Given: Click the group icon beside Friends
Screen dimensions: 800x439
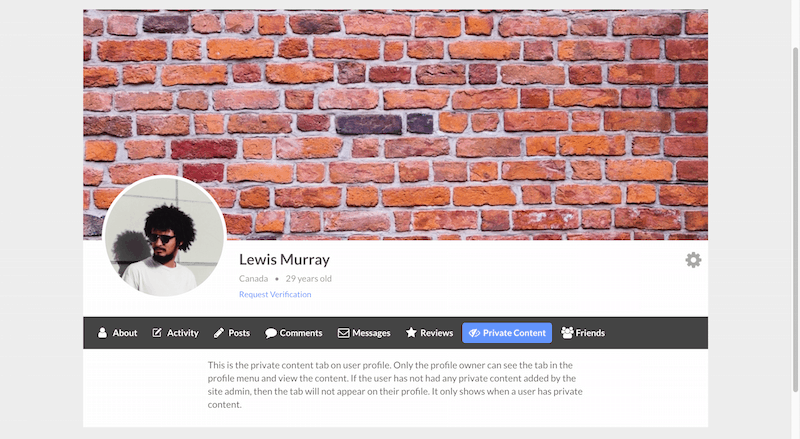Looking at the screenshot, I should pyautogui.click(x=567, y=333).
